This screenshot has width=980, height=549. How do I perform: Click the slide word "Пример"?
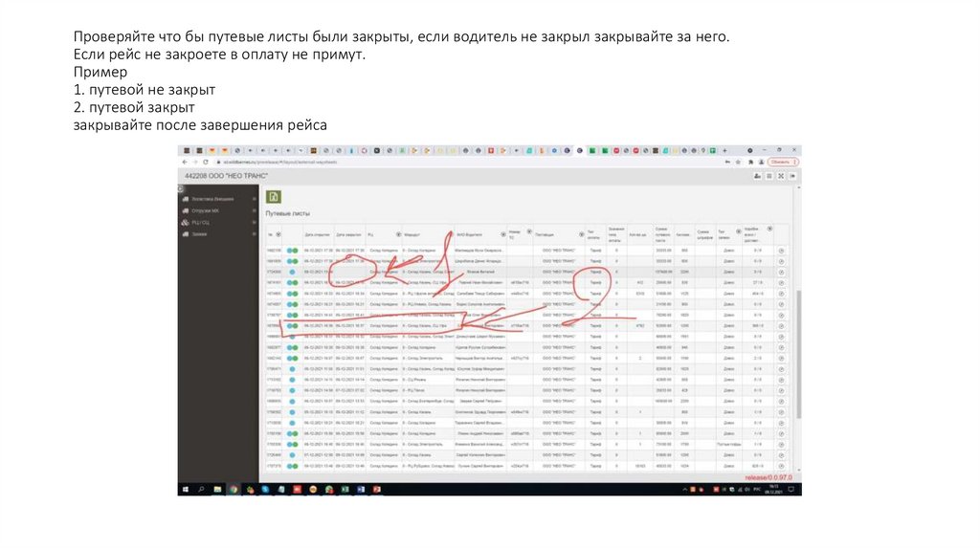click(x=100, y=72)
